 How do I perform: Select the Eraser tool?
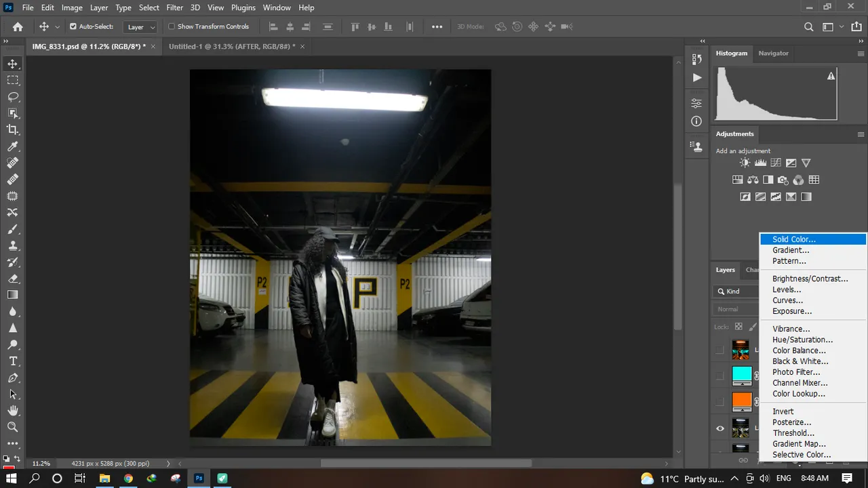[12, 279]
